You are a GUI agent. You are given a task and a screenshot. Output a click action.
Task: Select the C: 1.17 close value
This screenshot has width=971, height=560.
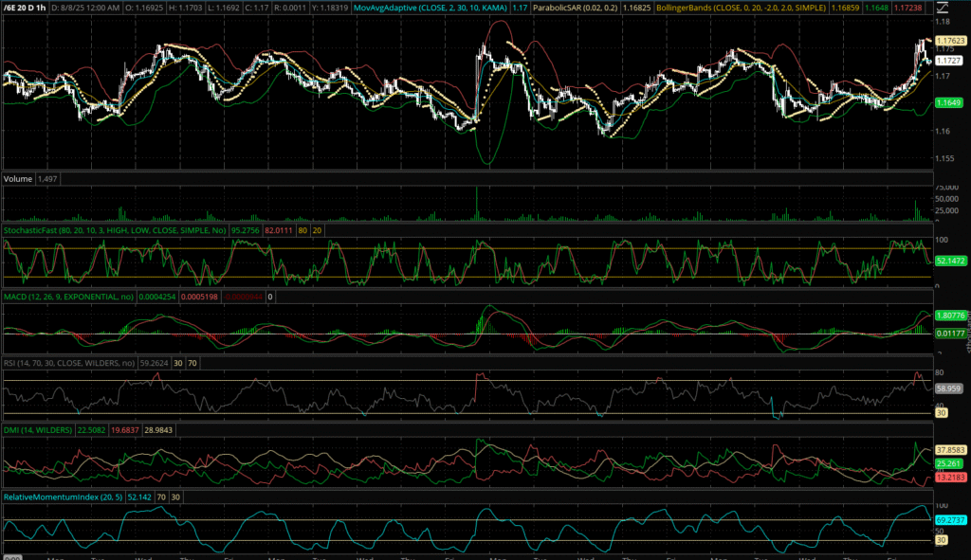tap(256, 8)
